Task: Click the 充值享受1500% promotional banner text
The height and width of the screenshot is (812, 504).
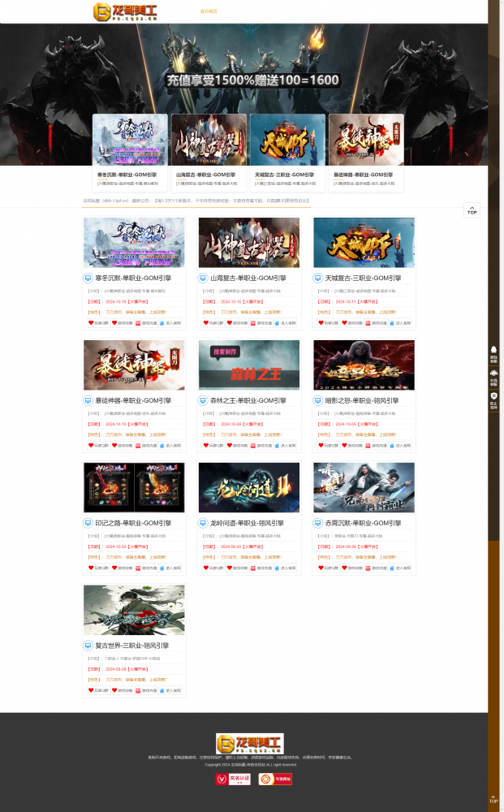Action: pyautogui.click(x=252, y=80)
